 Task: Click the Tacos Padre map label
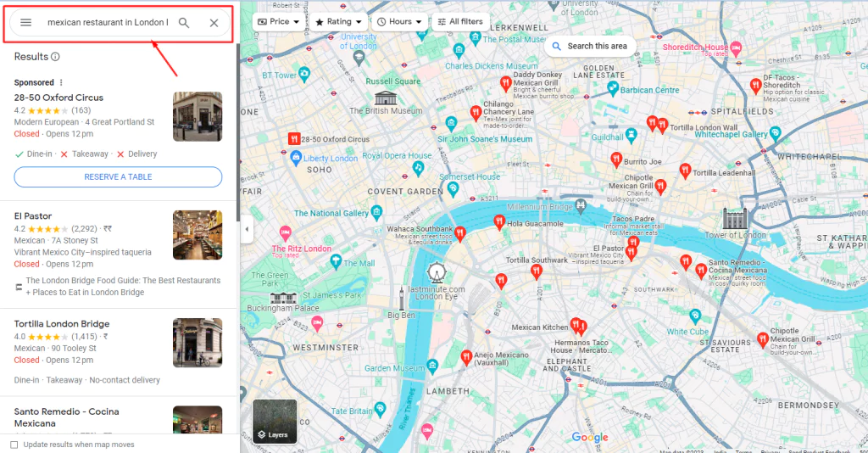pos(633,219)
